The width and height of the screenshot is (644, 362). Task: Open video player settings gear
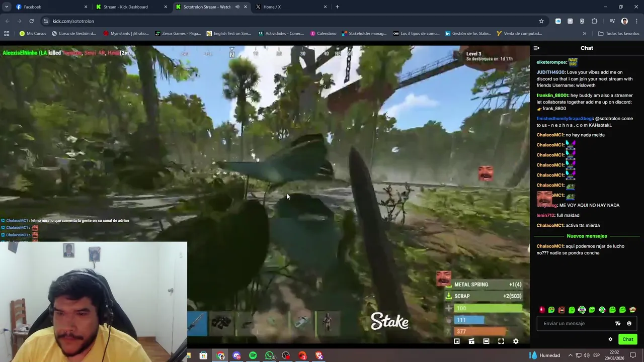516,341
